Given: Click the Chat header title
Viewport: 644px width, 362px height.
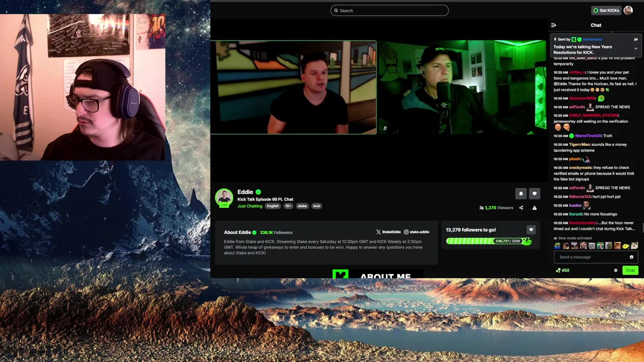Looking at the screenshot, I should tap(596, 25).
